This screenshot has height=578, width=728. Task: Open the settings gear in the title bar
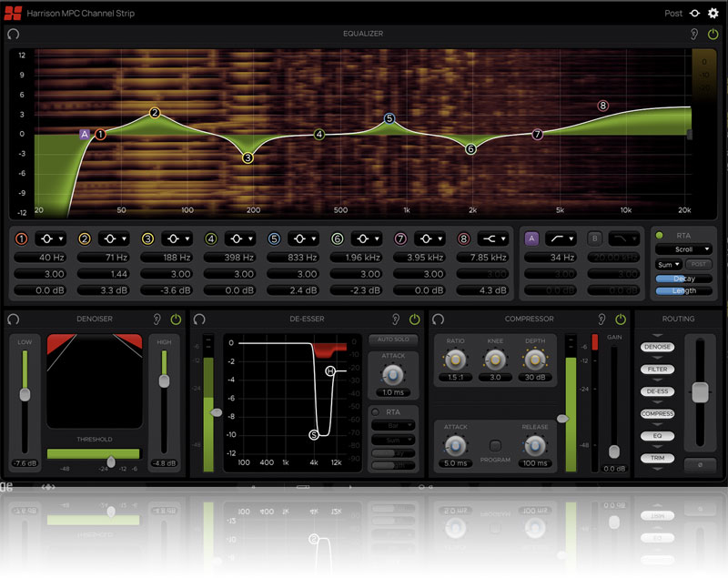coord(713,14)
